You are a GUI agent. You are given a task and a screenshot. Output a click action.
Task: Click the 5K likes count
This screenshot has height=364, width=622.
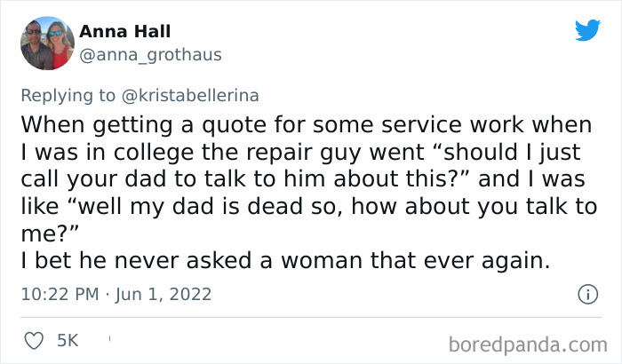(68, 340)
